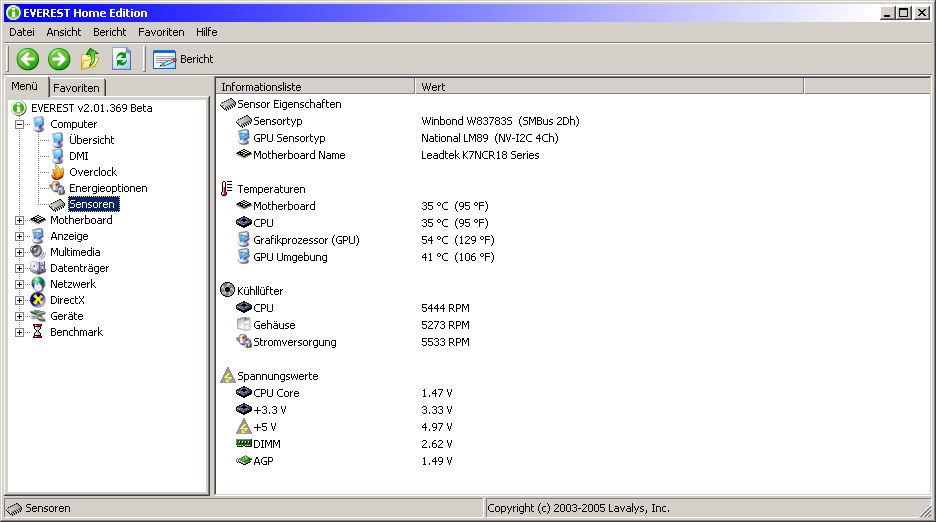The width and height of the screenshot is (936, 522).
Task: Click the DMI monitor icon
Action: click(x=58, y=156)
